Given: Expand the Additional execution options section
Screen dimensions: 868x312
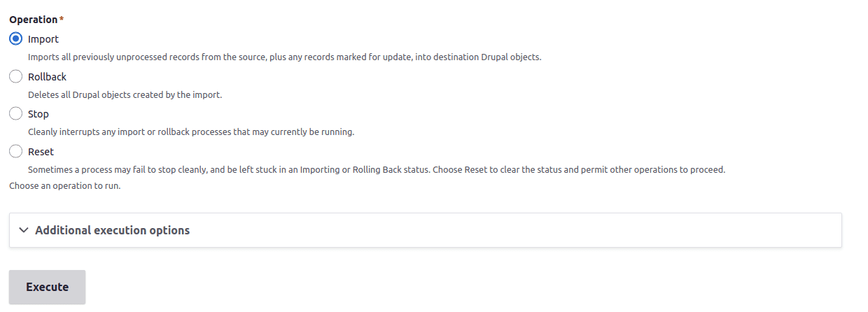Looking at the screenshot, I should click(112, 230).
